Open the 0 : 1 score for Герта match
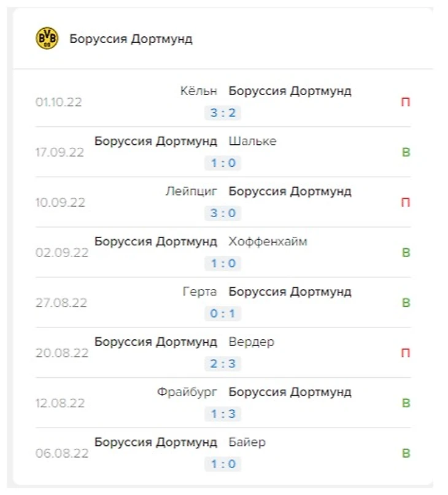The image size is (448, 495). (x=223, y=313)
